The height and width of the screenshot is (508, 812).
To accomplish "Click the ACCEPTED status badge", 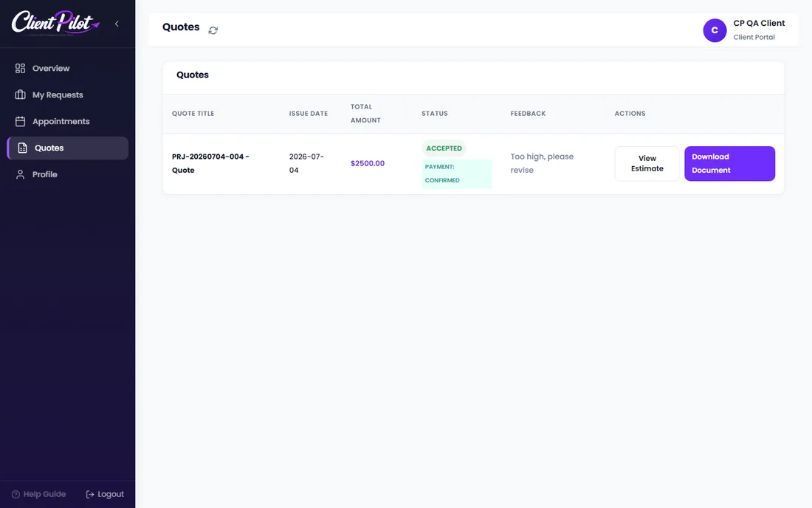I will (444, 148).
